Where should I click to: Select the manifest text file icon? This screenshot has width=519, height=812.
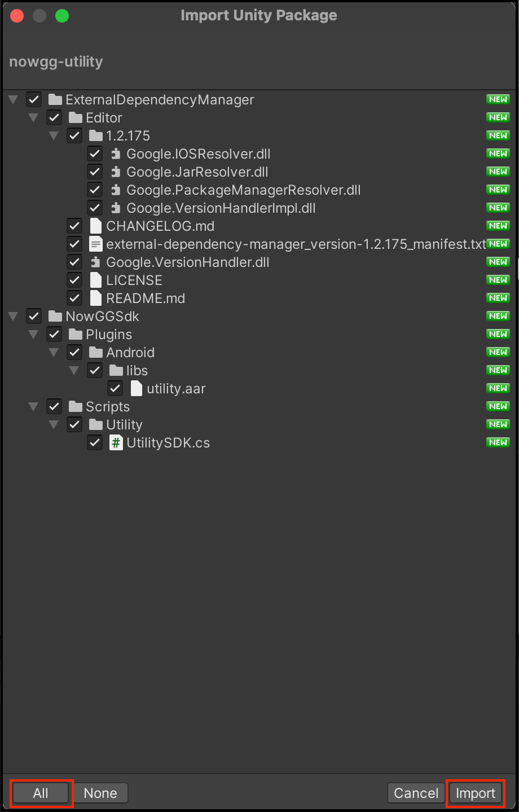[95, 244]
